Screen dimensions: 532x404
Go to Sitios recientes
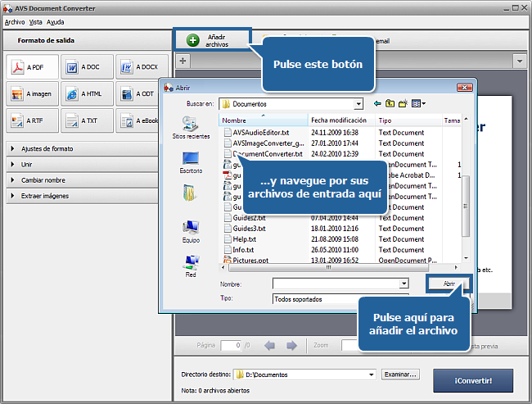[191, 128]
